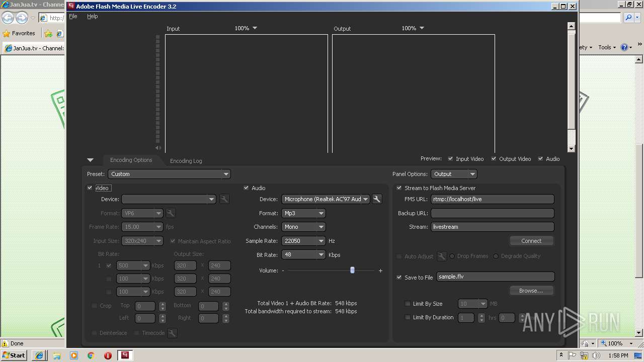
Task: Adjust the audio Volume slider handle
Action: pyautogui.click(x=352, y=270)
